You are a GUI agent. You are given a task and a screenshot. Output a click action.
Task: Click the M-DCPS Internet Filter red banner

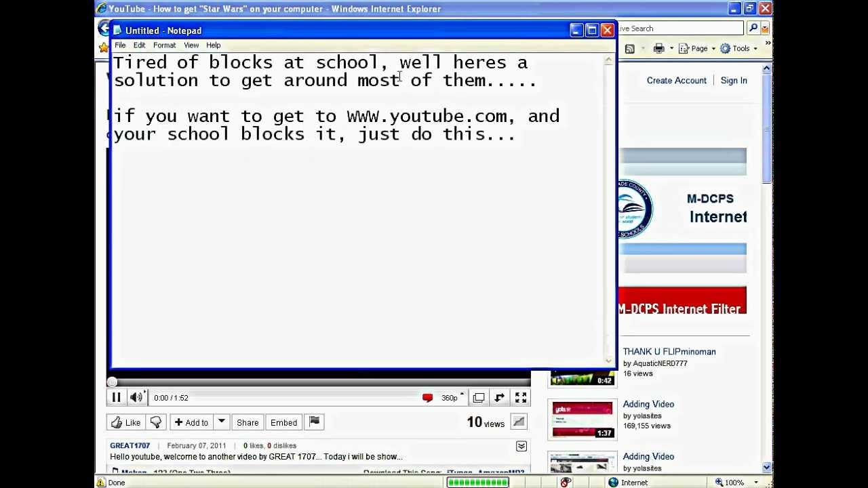tap(682, 301)
